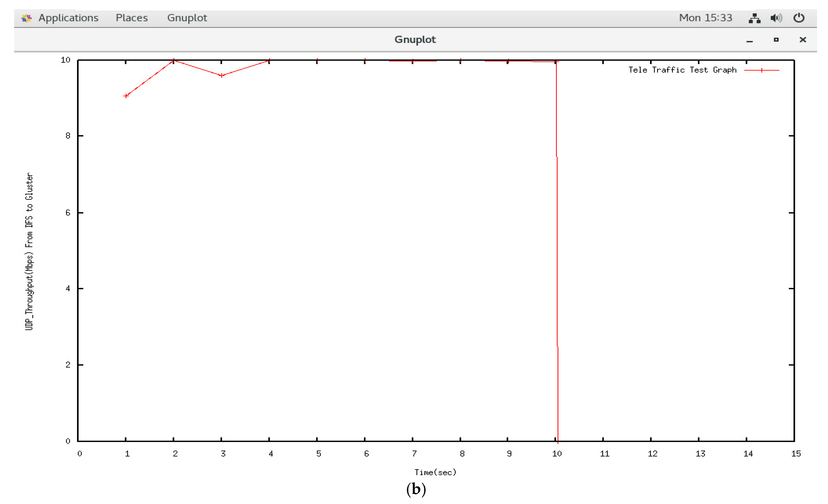Click the data point at time 1
828x504 pixels.
coord(126,96)
